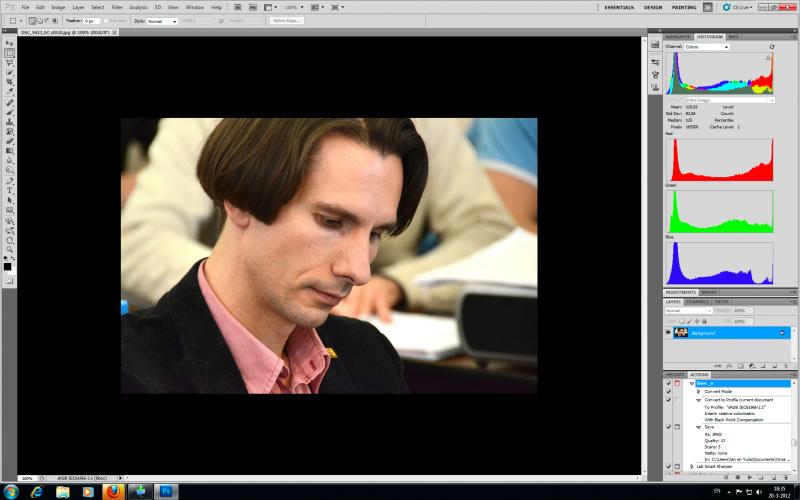Click the Feather input field
The width and height of the screenshot is (800, 500).
(91, 21)
